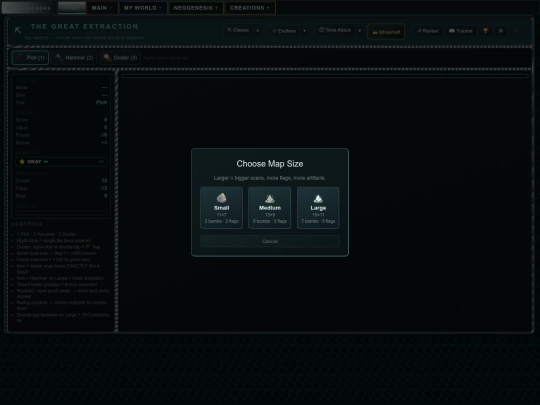This screenshot has width=540, height=405.
Task: Expand the Classic mode dropdown arrow
Action: coord(258,31)
